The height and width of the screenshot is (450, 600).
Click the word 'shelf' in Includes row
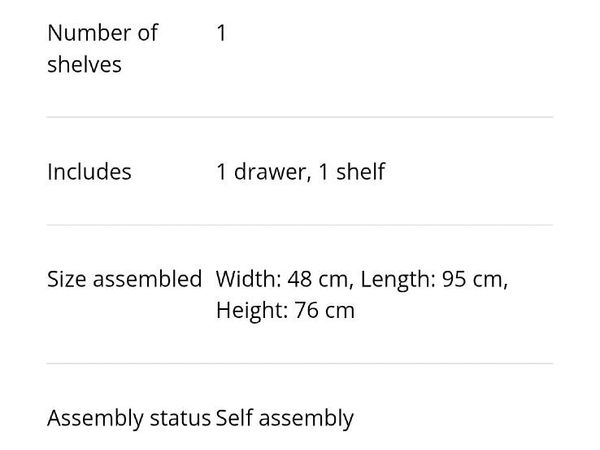[x=360, y=171]
